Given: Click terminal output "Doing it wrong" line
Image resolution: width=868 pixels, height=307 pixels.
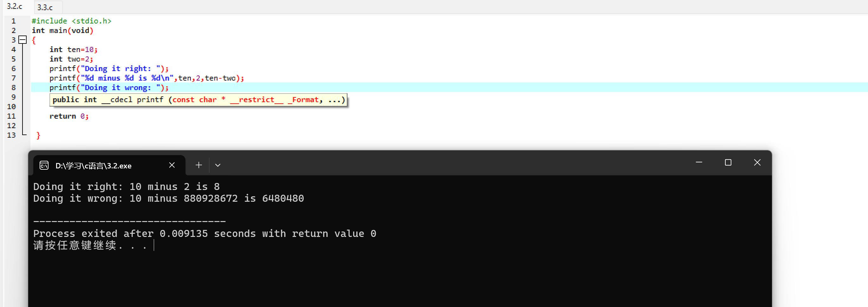Looking at the screenshot, I should point(168,199).
